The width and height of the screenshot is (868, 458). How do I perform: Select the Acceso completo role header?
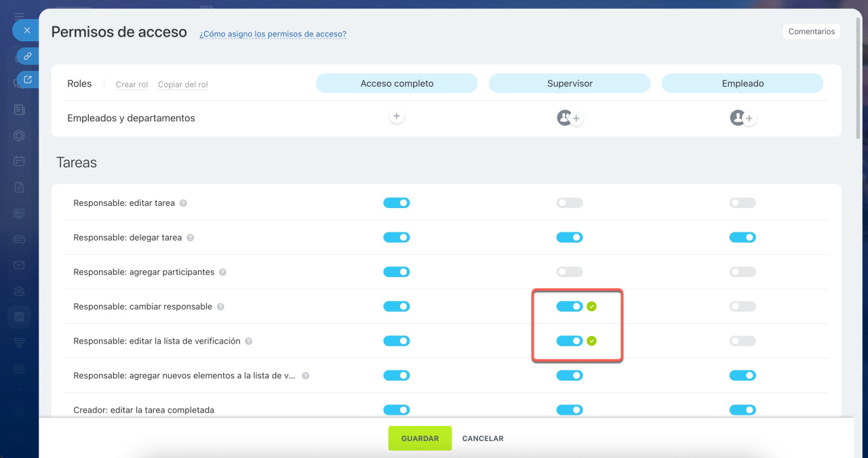coord(397,83)
